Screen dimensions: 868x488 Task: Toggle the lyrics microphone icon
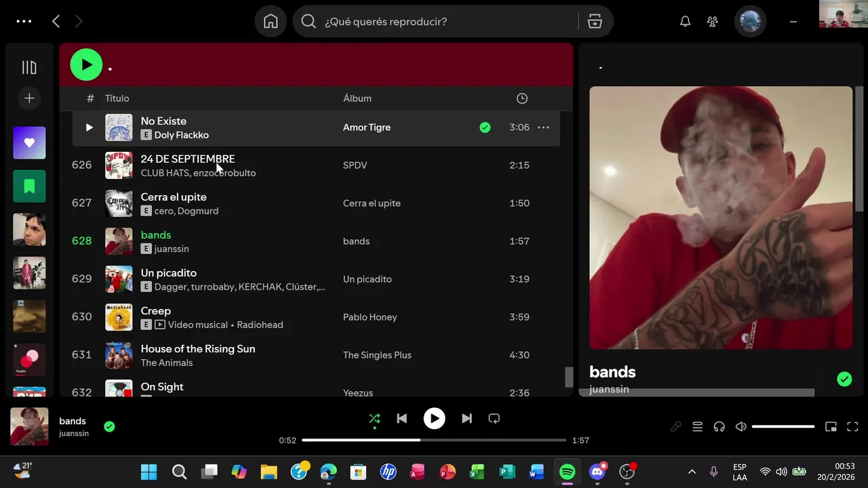click(675, 426)
